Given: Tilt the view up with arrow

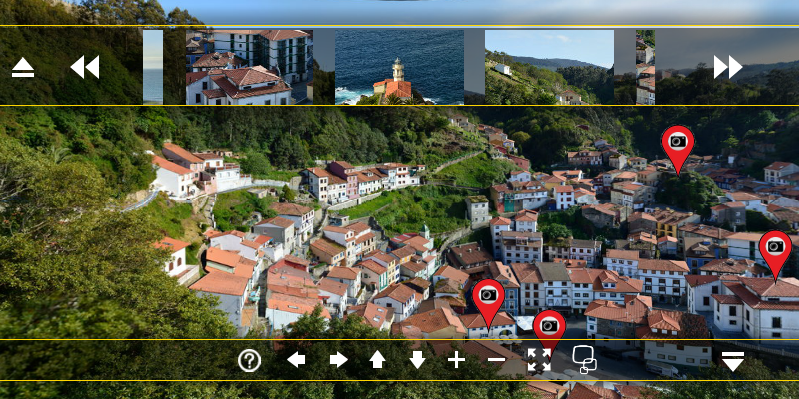Looking at the screenshot, I should pyautogui.click(x=377, y=359).
